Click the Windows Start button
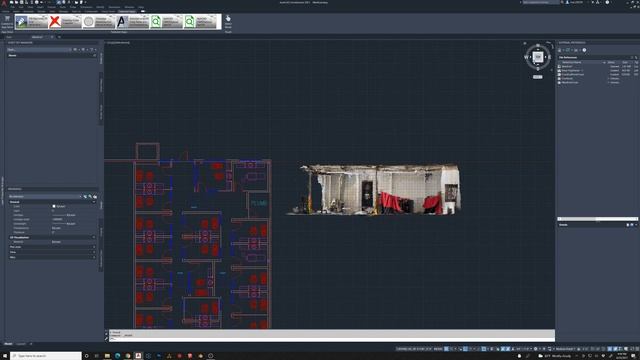This screenshot has width=640, height=360. pyautogui.click(x=4, y=356)
